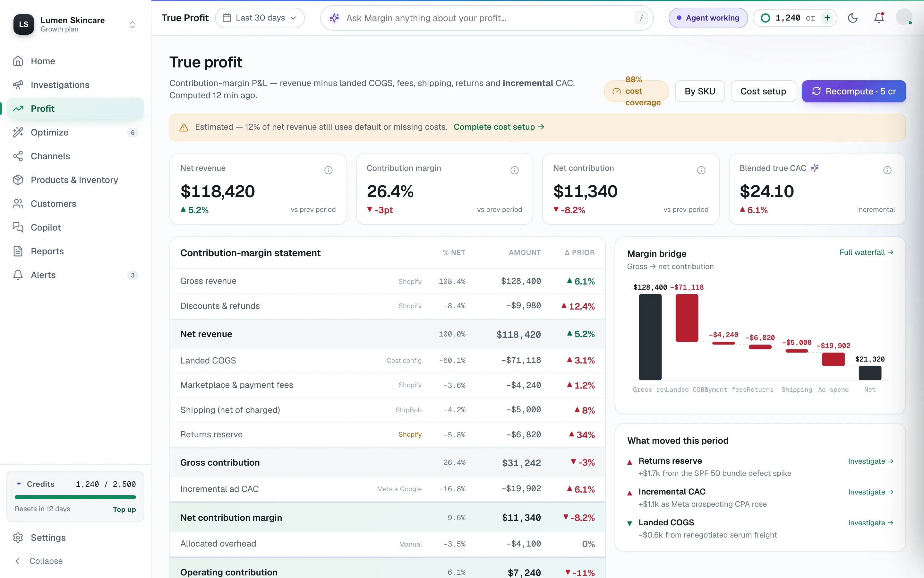Image resolution: width=924 pixels, height=578 pixels.
Task: Click the credits usage progress bar
Action: click(x=75, y=497)
